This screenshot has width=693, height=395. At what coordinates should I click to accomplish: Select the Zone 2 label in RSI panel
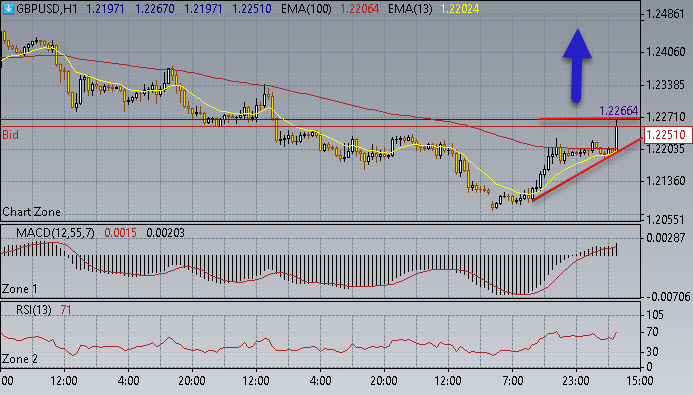tap(19, 359)
